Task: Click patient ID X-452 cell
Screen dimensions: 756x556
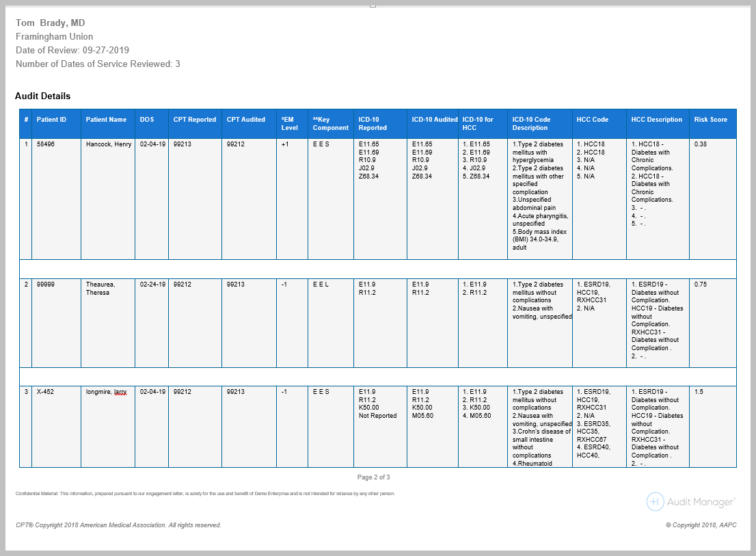Action: 45,392
